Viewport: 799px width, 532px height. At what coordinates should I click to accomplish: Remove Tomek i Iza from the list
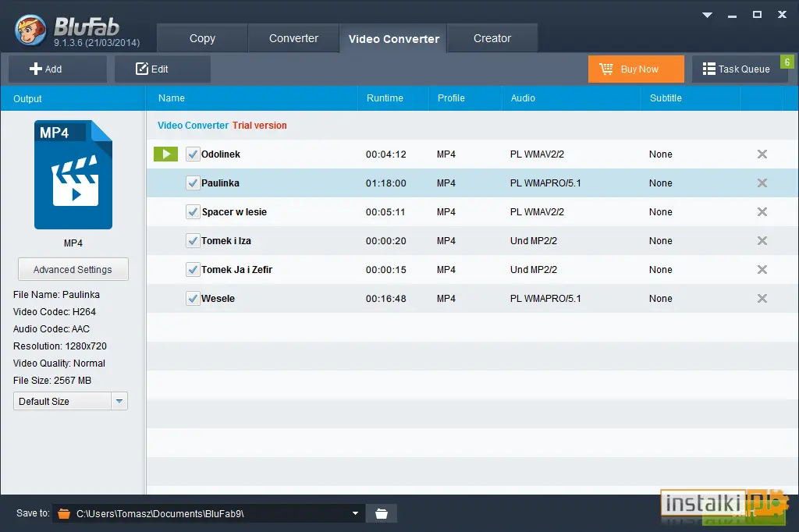(762, 240)
